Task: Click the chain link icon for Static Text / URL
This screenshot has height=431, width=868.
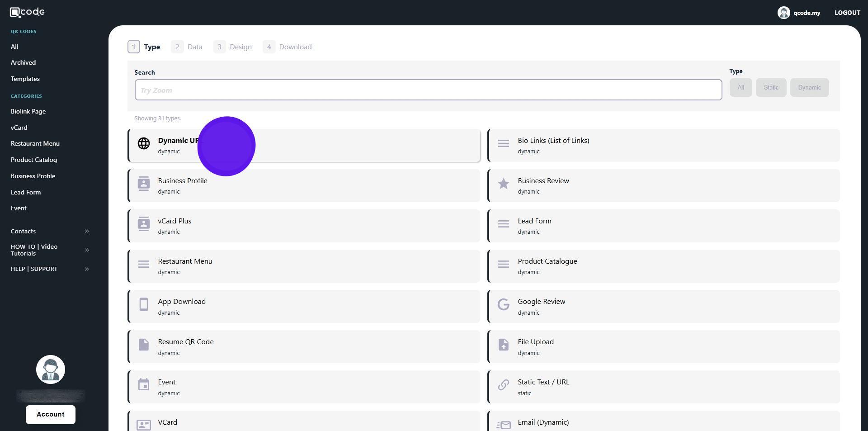Action: (x=503, y=385)
